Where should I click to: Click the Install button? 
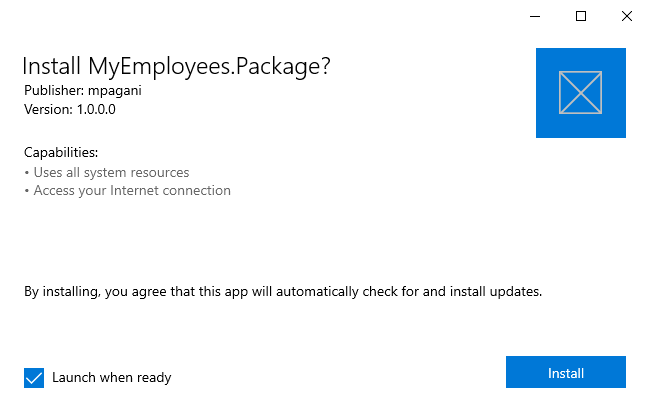(x=565, y=373)
